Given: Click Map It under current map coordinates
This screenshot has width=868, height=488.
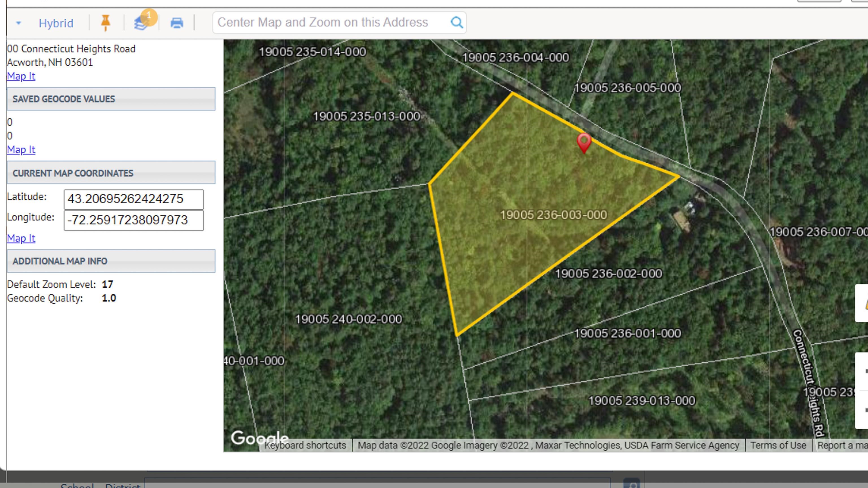Looking at the screenshot, I should (21, 238).
